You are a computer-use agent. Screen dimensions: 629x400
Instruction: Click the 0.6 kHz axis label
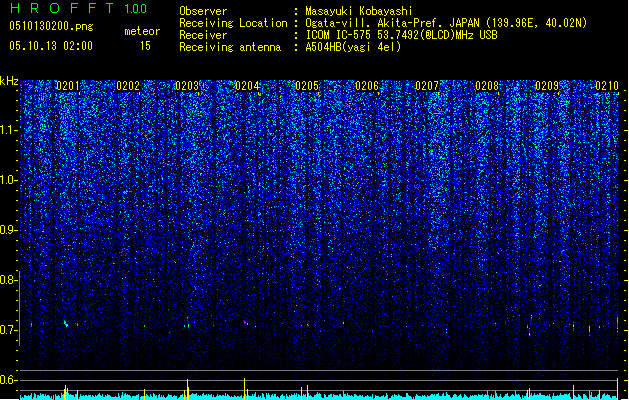pos(7,380)
